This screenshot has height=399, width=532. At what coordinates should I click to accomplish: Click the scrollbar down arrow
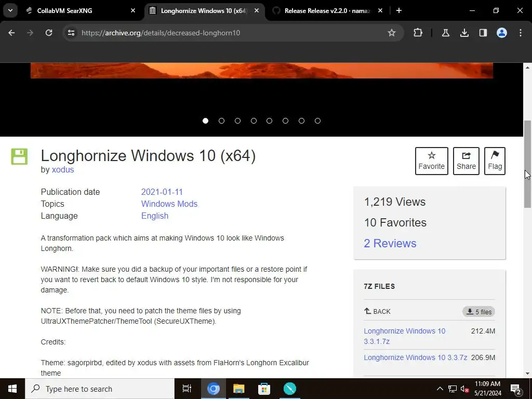coord(528,374)
